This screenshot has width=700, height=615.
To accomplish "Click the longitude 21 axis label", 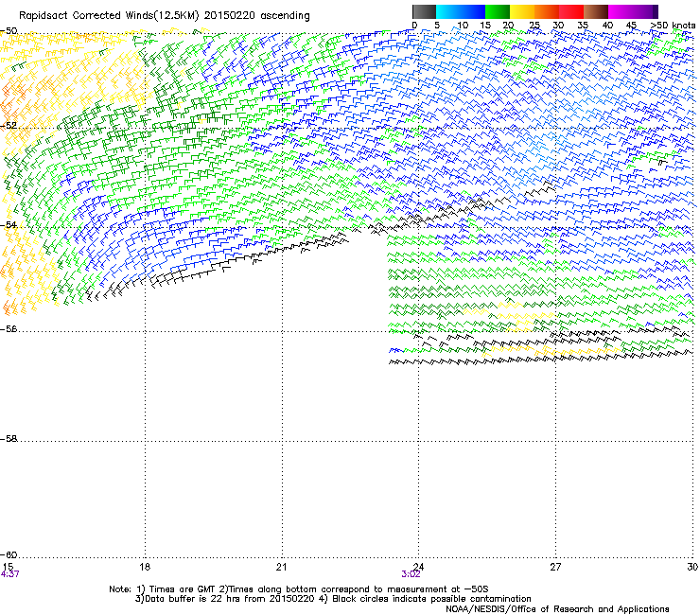I will click(x=281, y=567).
